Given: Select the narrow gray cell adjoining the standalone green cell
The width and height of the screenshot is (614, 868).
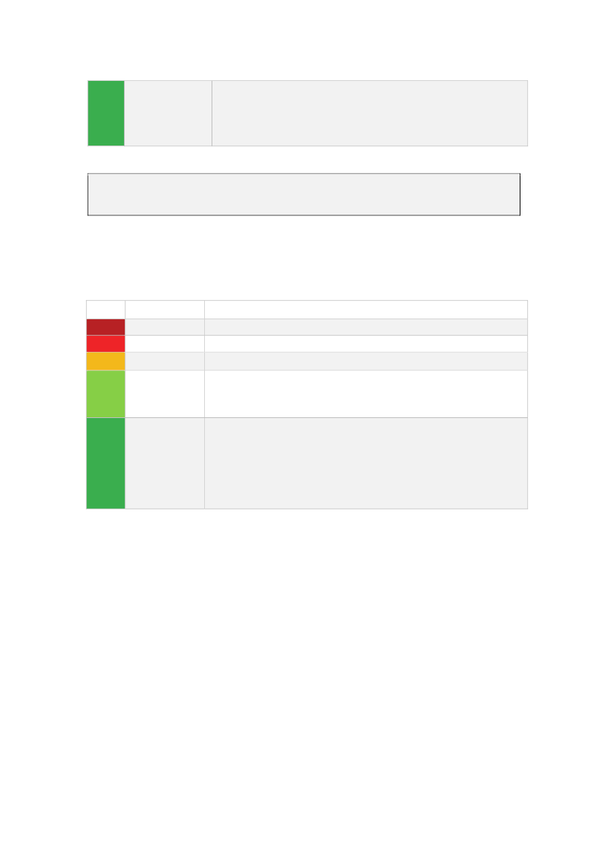Looking at the screenshot, I should tap(168, 113).
